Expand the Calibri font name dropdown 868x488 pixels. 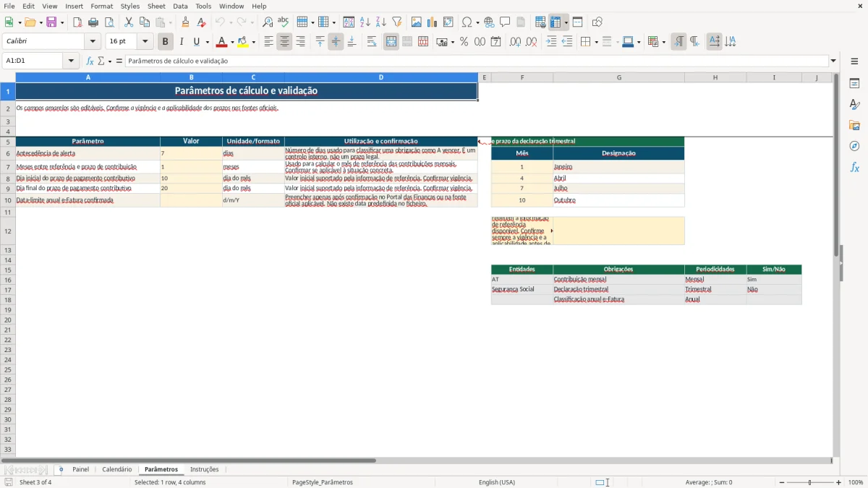coord(93,42)
